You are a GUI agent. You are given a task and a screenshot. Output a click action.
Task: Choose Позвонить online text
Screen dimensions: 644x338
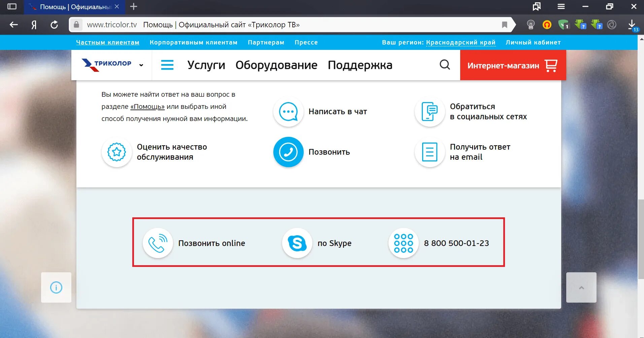212,243
